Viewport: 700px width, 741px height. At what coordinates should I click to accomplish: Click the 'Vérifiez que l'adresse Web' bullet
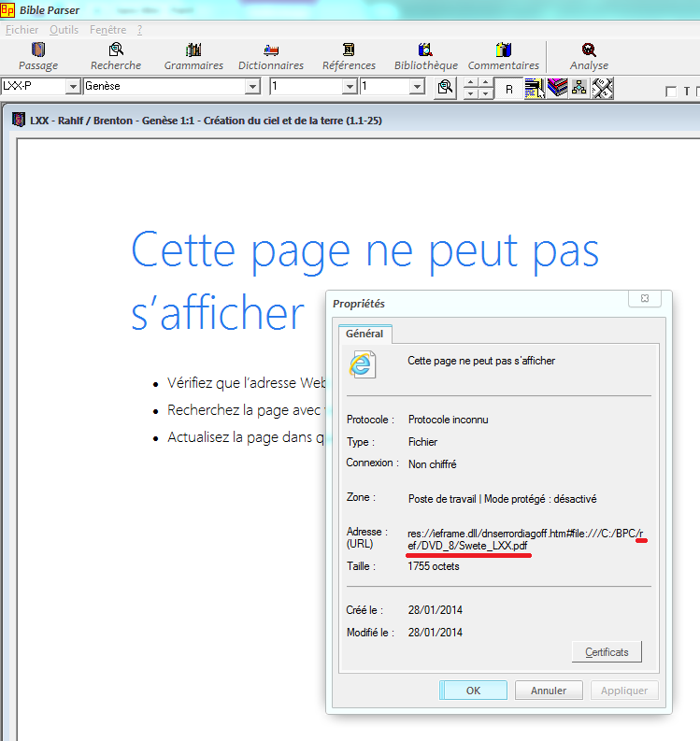(x=246, y=383)
